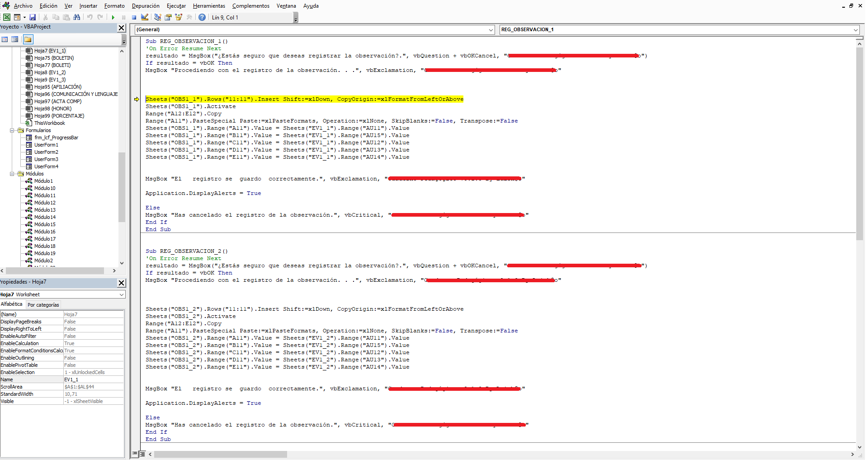This screenshot has width=868, height=460.
Task: Open the Depuración menu
Action: 146,6
